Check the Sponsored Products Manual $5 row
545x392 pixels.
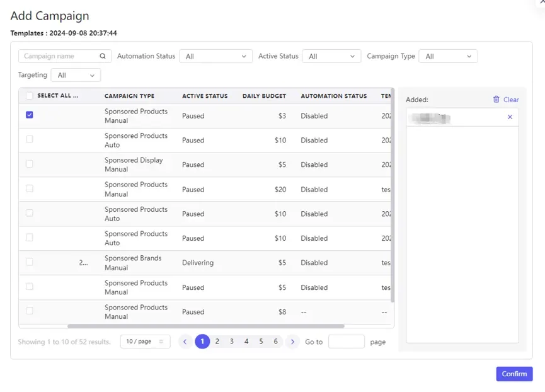(x=30, y=286)
